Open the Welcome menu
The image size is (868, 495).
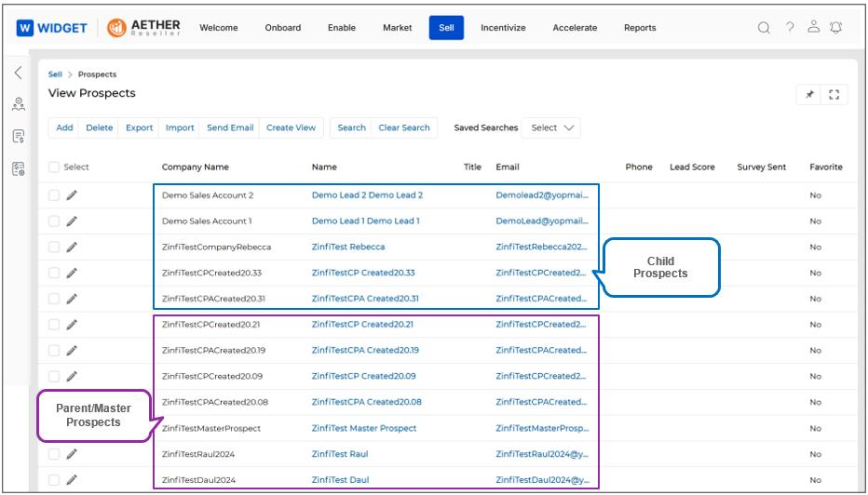pyautogui.click(x=219, y=28)
